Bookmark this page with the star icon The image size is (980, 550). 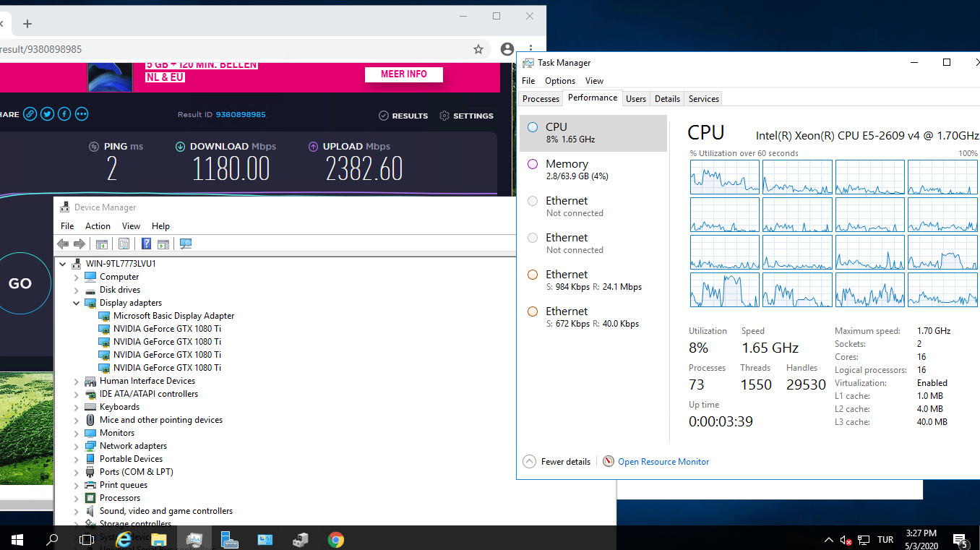click(478, 49)
